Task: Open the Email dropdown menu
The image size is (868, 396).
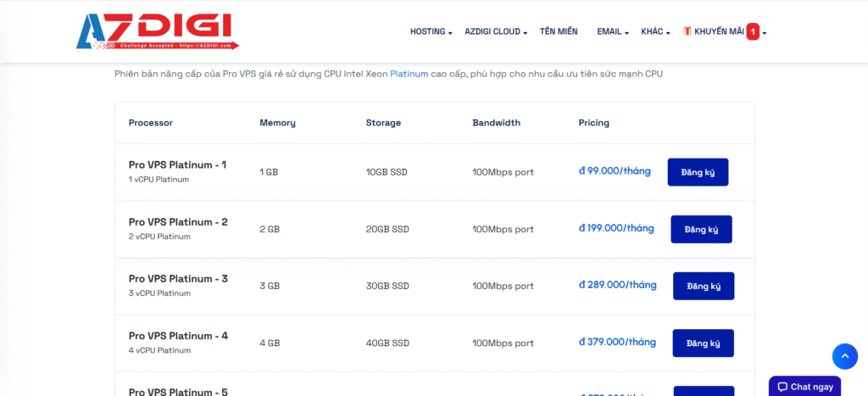Action: point(612,31)
